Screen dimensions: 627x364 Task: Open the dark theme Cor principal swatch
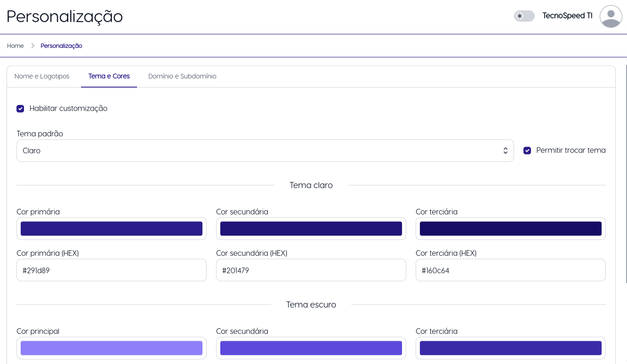click(x=112, y=348)
